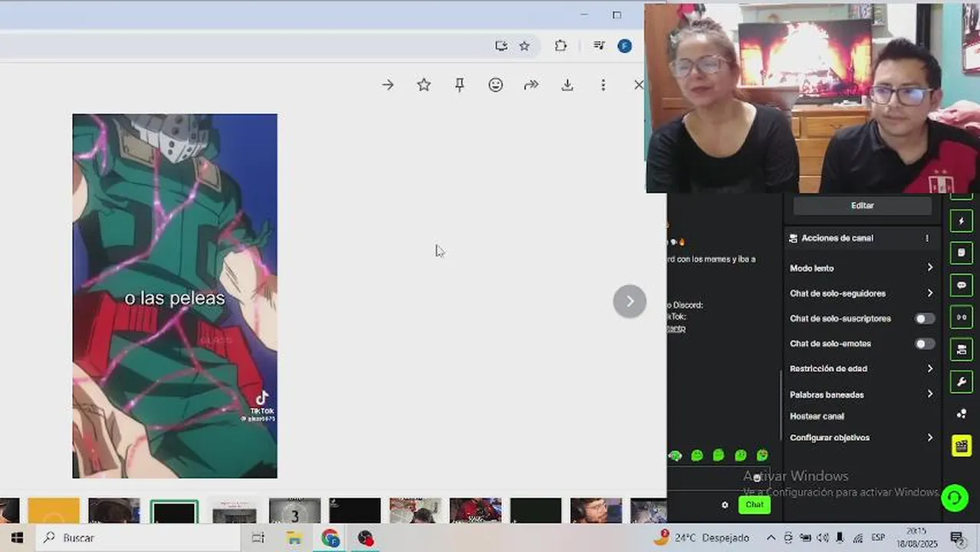Expand Configurar objetivos option
The image size is (980, 552).
(862, 438)
